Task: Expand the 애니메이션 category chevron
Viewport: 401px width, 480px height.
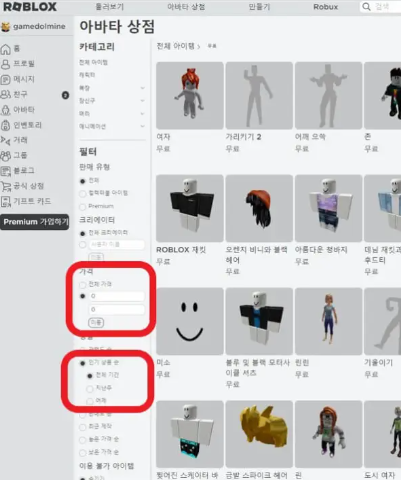Action: click(143, 126)
